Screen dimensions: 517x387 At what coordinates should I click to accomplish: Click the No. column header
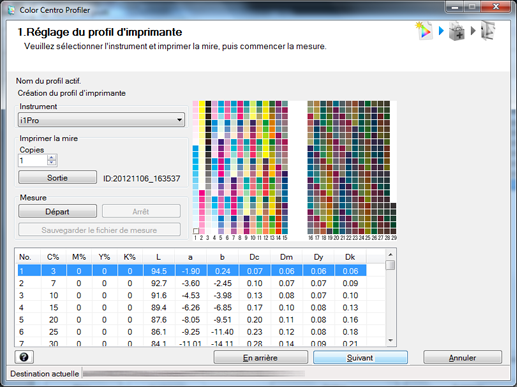tap(28, 257)
